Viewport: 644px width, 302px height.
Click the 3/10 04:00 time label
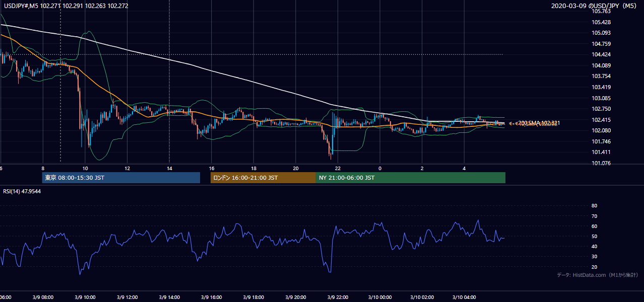pyautogui.click(x=464, y=297)
